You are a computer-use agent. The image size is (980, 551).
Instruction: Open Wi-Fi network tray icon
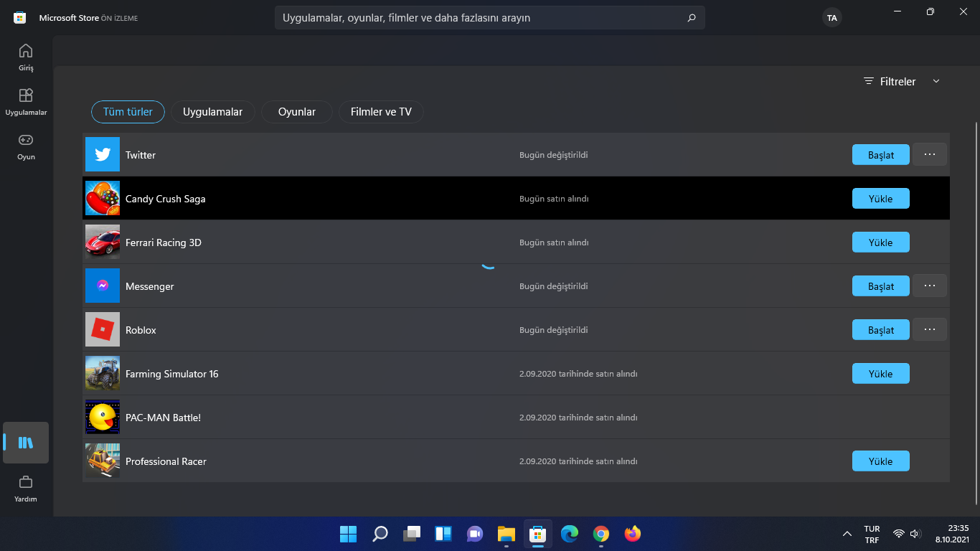(898, 534)
